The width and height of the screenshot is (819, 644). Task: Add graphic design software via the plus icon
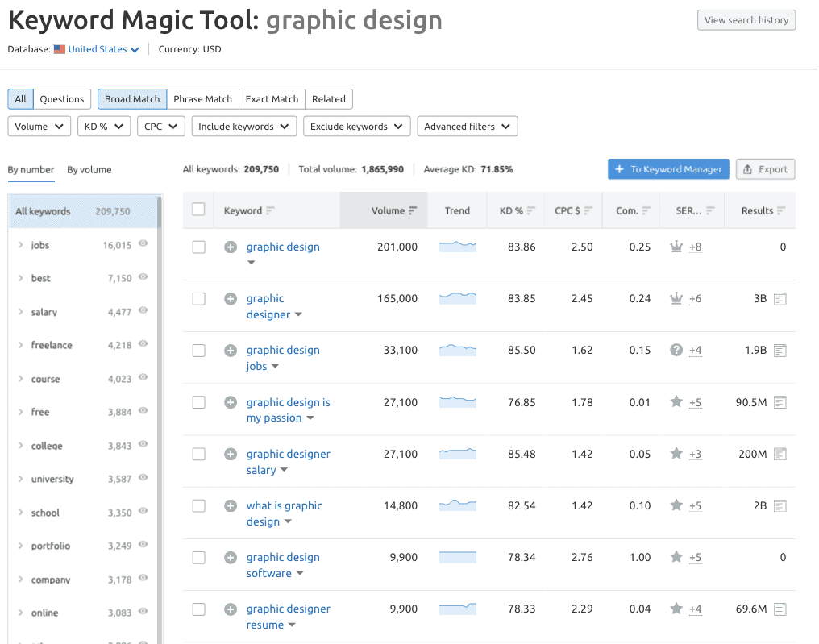(231, 557)
